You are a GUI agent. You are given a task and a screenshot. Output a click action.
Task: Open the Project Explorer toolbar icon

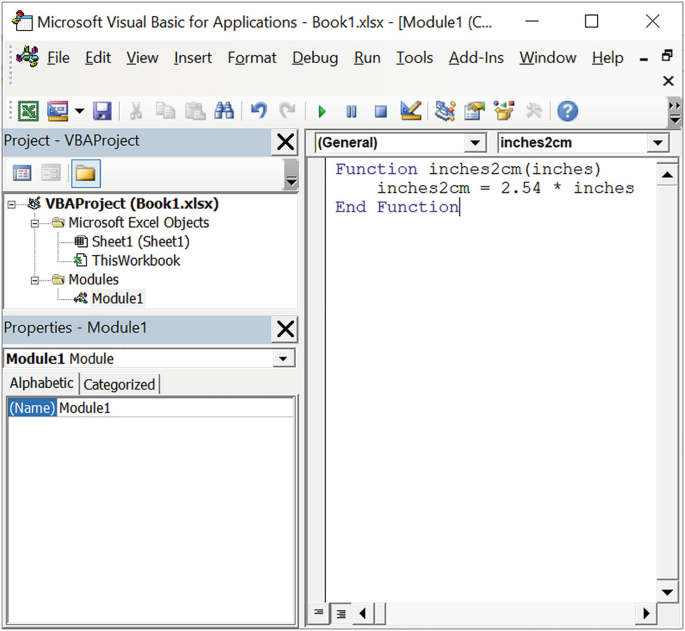(445, 112)
